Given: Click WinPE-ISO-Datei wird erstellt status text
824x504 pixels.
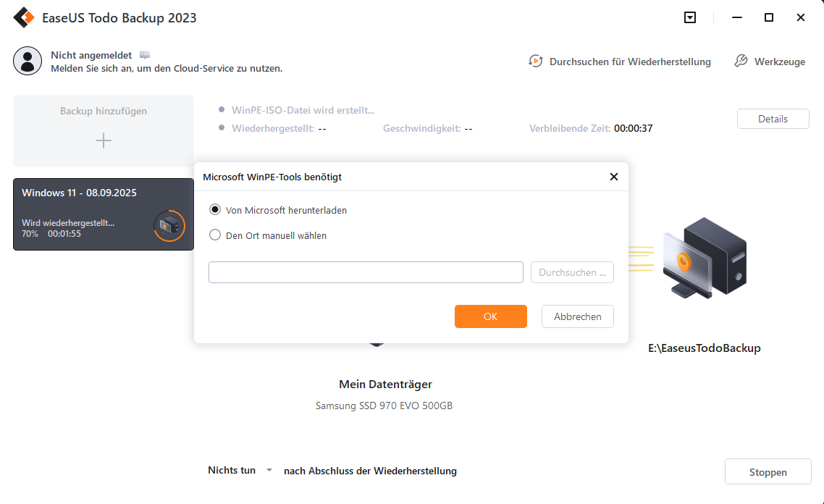Looking at the screenshot, I should [x=303, y=110].
